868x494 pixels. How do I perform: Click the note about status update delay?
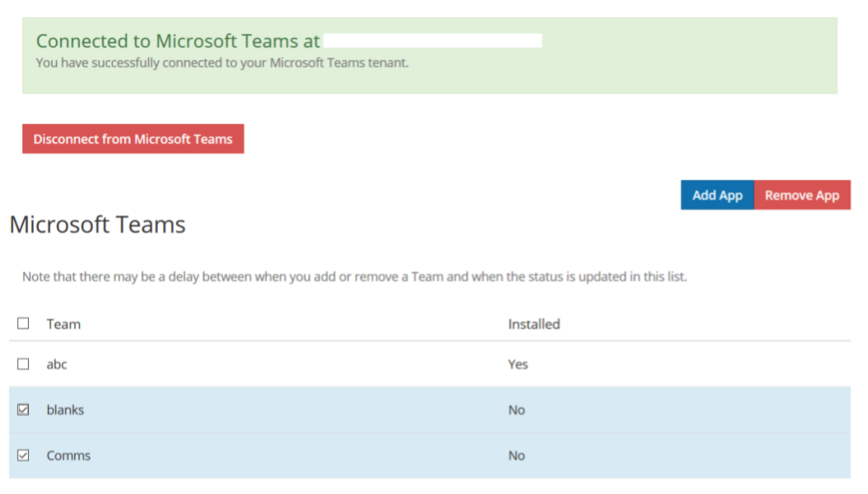[355, 277]
